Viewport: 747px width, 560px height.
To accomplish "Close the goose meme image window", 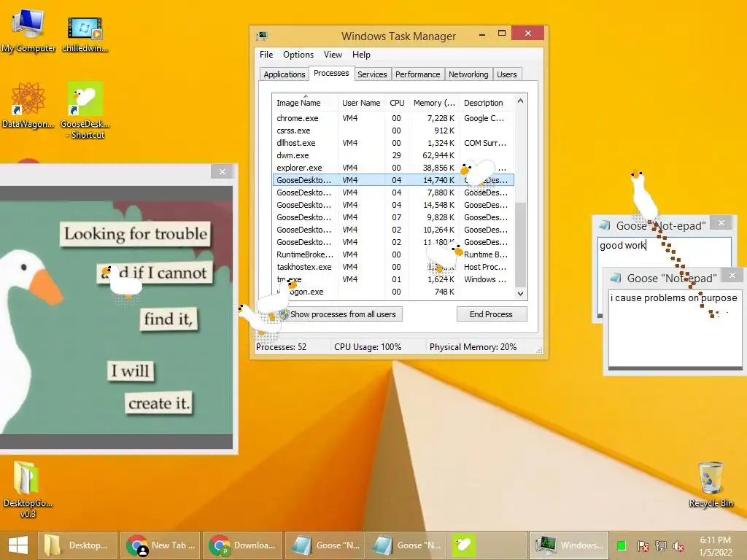I will [x=222, y=171].
